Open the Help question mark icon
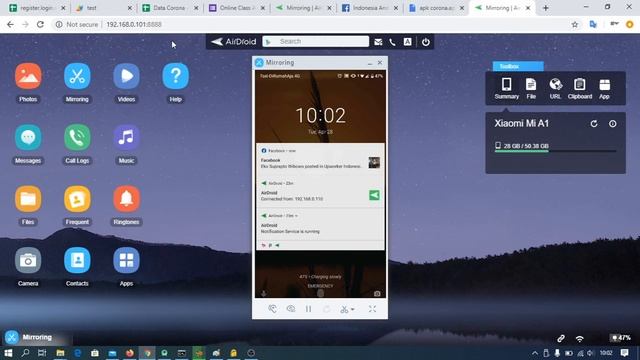This screenshot has height=360, width=640. pyautogui.click(x=176, y=76)
